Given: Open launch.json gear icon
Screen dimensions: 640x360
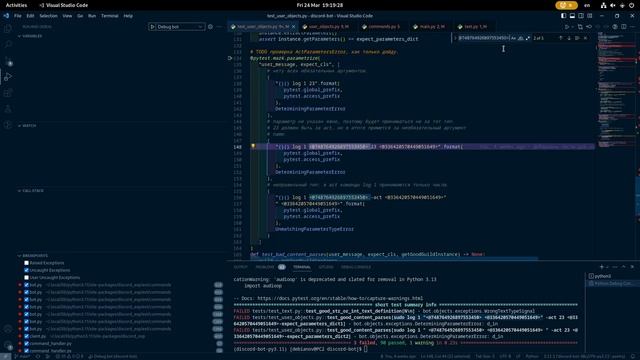Looking at the screenshot, I should (210, 27).
